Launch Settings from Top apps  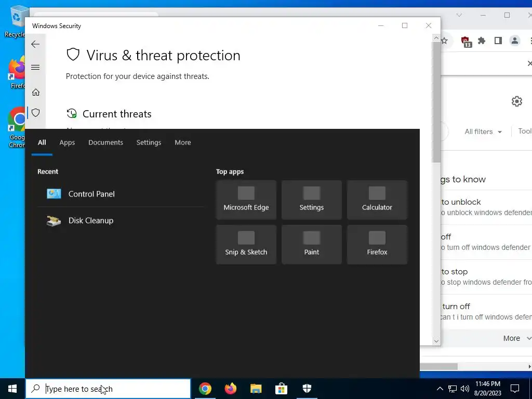(312, 200)
